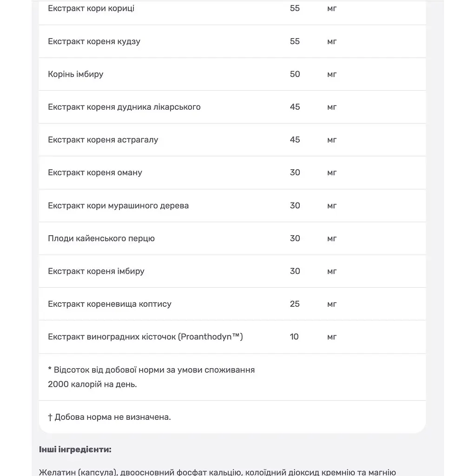This screenshot has width=476, height=476.
Task: Click the Екстракт кореня астрагалу row
Action: 232,140
